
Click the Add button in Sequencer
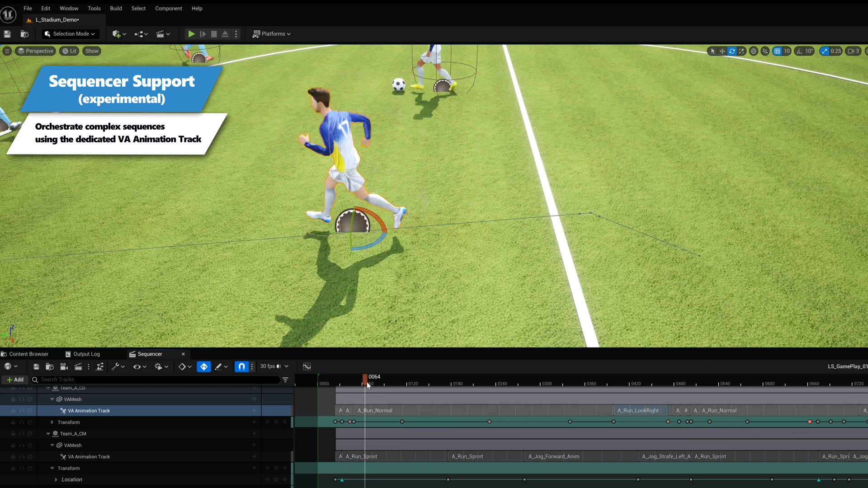coord(15,380)
